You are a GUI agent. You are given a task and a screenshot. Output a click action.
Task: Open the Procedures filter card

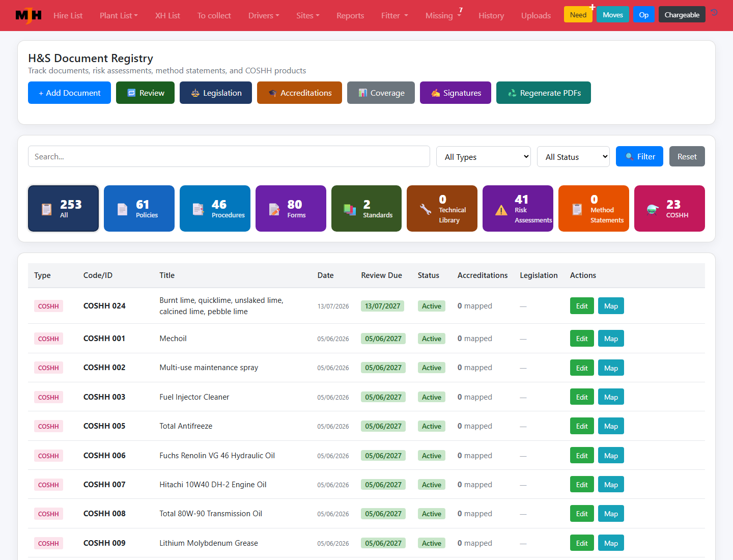coord(215,209)
